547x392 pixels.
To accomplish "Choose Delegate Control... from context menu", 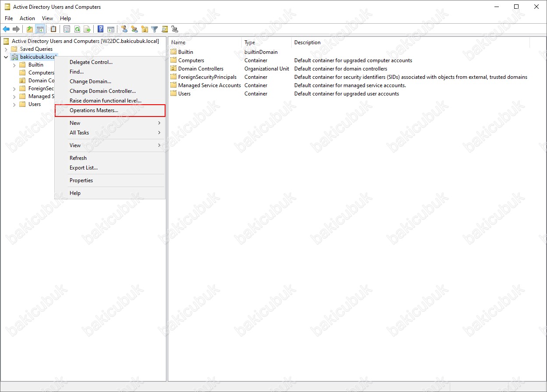I will coord(110,62).
